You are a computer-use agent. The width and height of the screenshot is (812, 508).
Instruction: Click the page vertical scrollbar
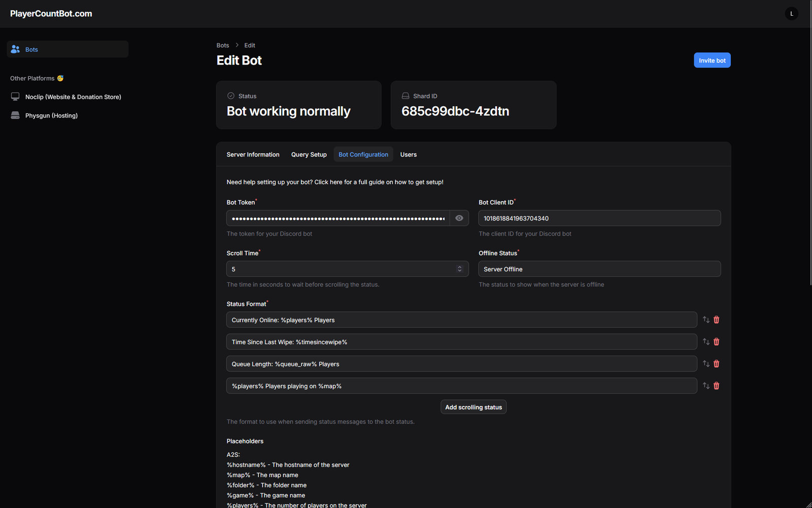[810, 142]
